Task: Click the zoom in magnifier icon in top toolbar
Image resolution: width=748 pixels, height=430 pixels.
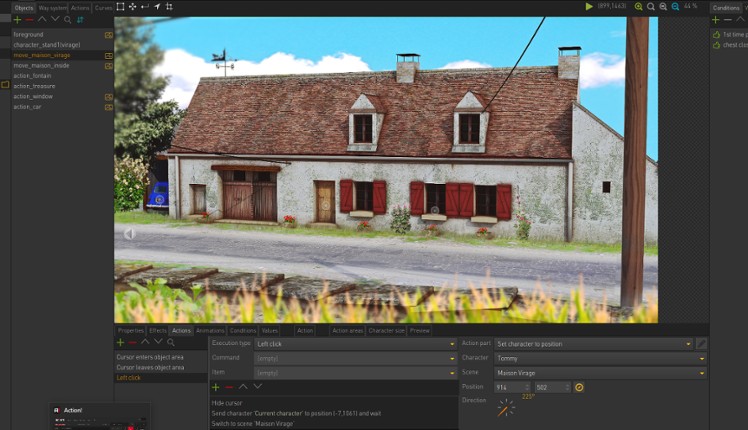Action: [x=639, y=6]
